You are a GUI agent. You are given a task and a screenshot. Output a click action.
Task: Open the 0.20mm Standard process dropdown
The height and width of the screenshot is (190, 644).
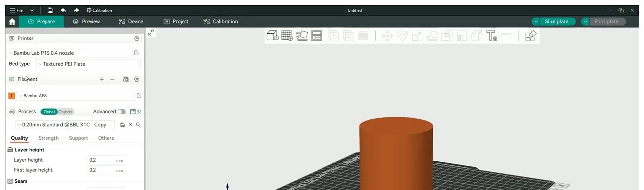65,125
